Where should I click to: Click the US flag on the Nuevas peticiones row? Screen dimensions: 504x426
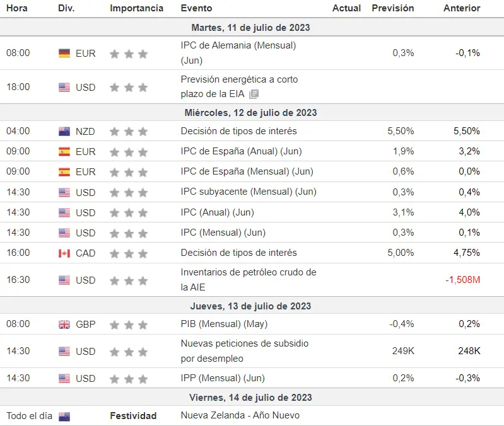point(64,352)
